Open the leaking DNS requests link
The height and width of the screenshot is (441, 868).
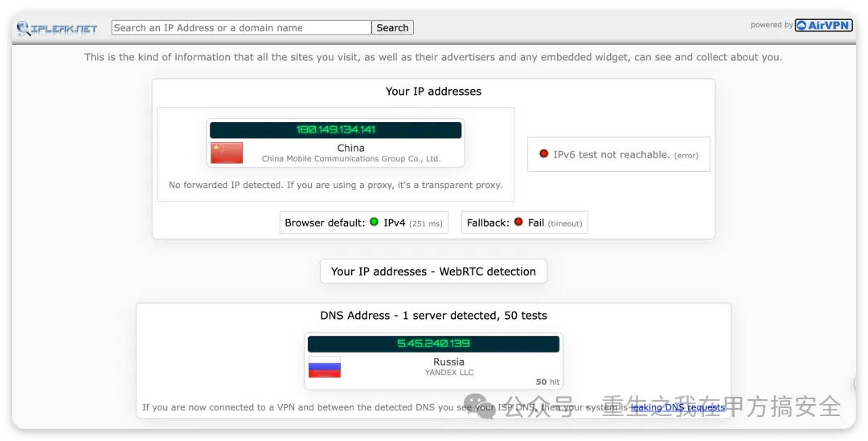click(678, 407)
